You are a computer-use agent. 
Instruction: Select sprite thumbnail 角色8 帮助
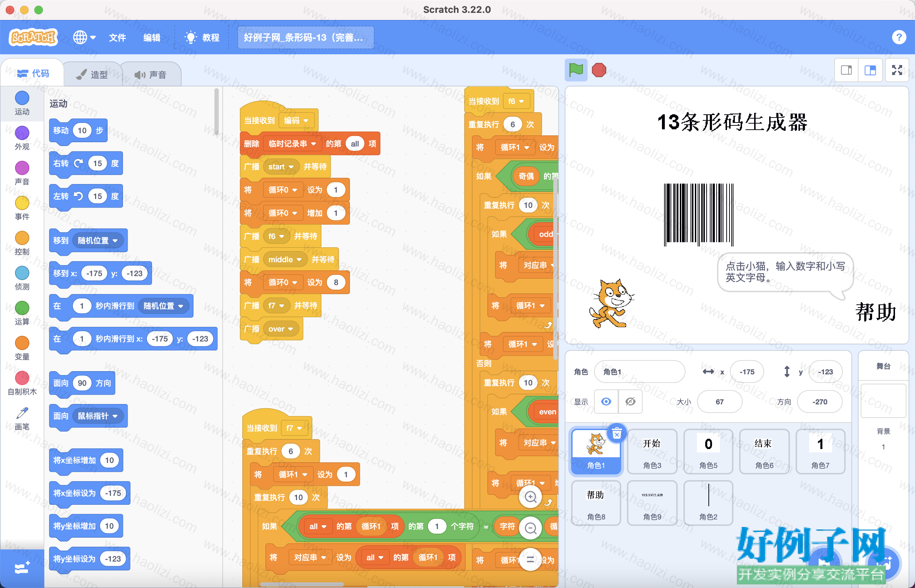click(595, 503)
